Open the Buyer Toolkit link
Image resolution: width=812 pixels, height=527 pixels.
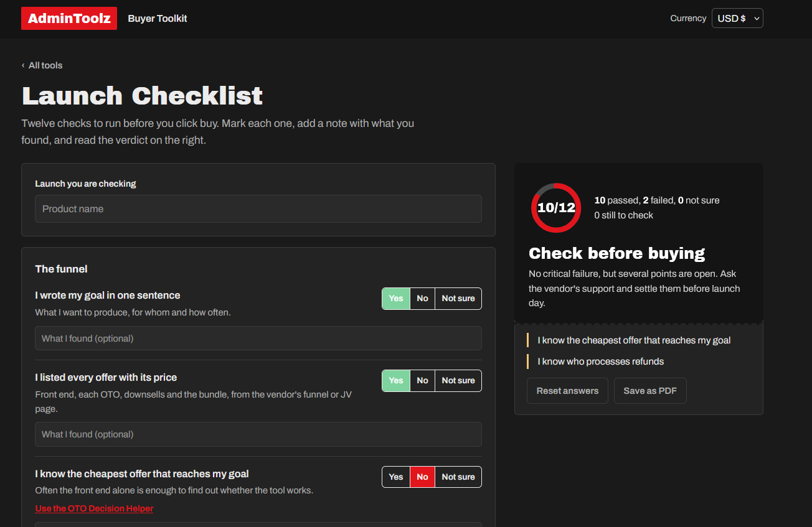pos(158,19)
